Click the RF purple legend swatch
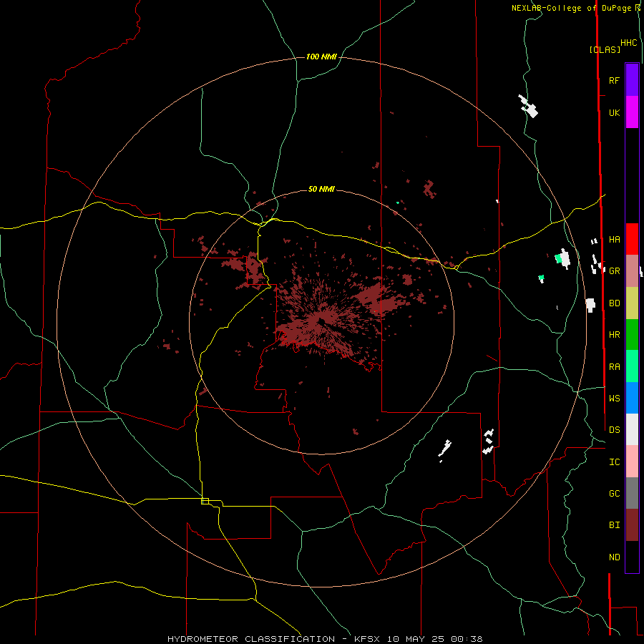The height and width of the screenshot is (644, 644). (632, 80)
